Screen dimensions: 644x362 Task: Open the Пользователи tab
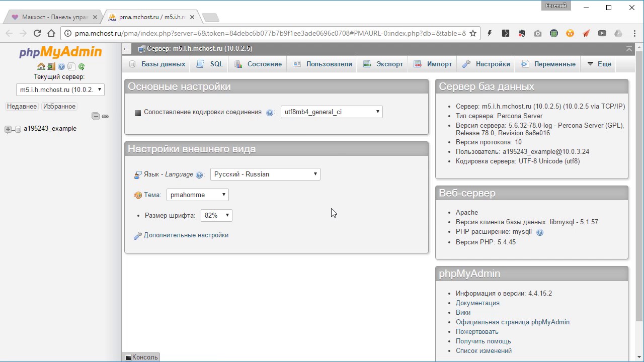point(323,64)
